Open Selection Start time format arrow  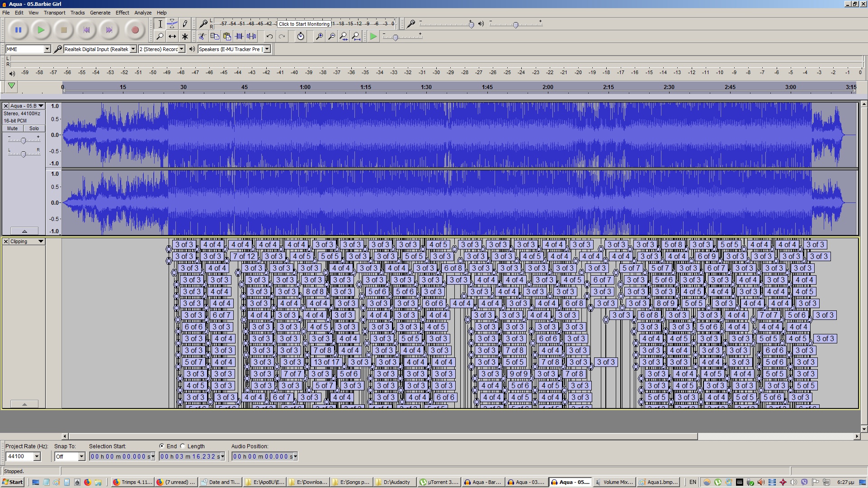pos(153,456)
